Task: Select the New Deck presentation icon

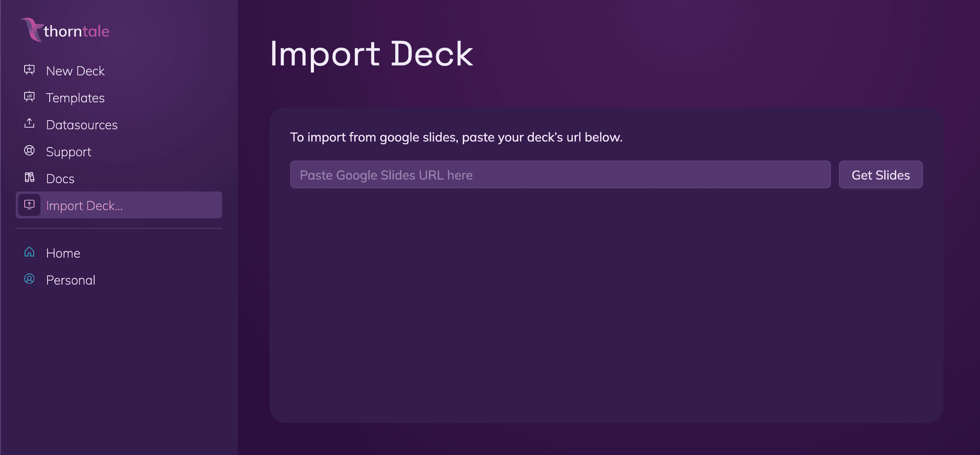Action: pyautogui.click(x=29, y=70)
